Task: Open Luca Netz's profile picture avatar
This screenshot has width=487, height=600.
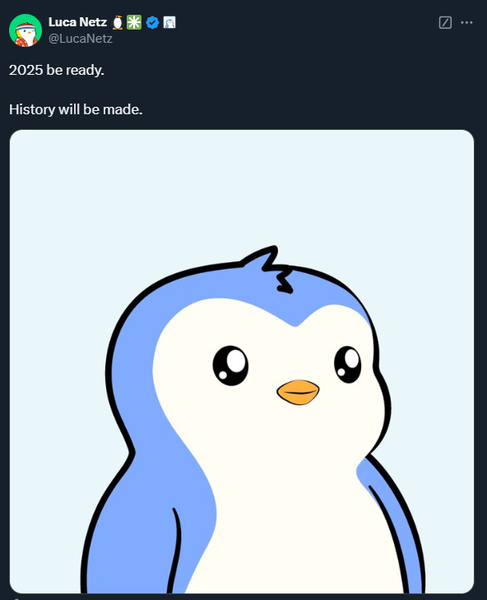Action: pos(25,31)
